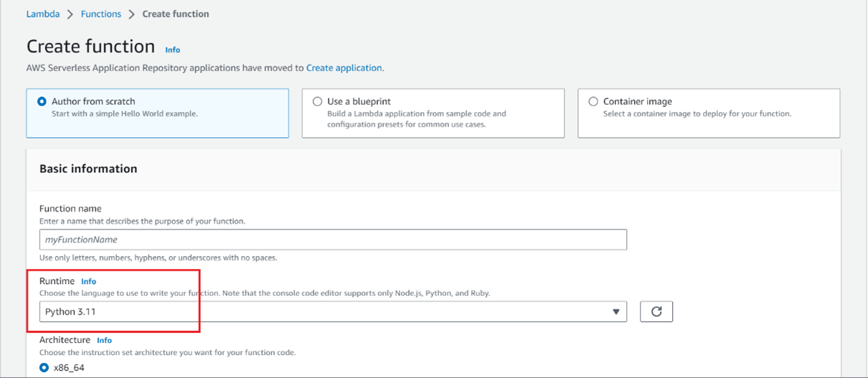This screenshot has height=378, width=868.
Task: Click the 'Start with a simple Hello World example' text
Action: tap(125, 113)
